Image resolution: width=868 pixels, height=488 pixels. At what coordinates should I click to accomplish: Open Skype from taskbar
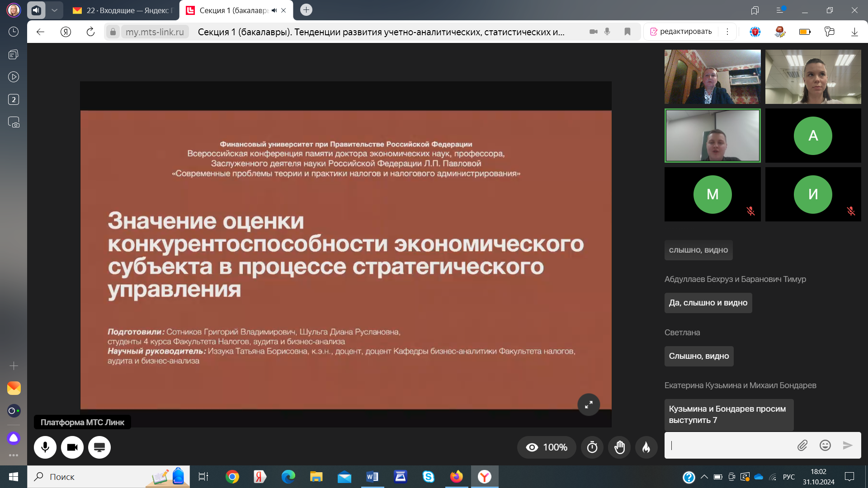click(x=429, y=477)
